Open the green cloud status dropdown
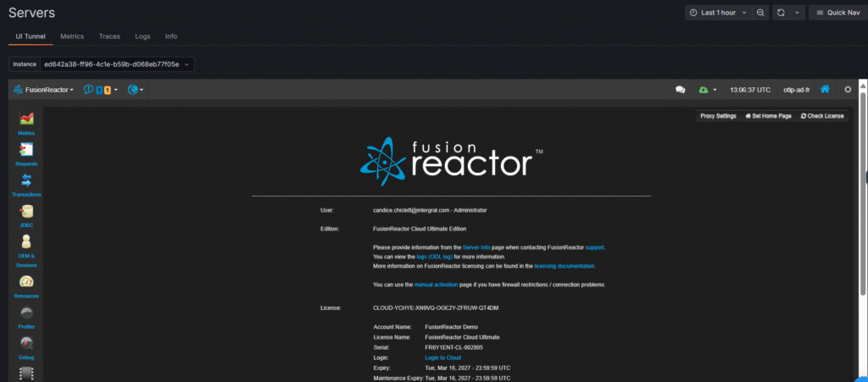This screenshot has height=382, width=868. click(708, 90)
